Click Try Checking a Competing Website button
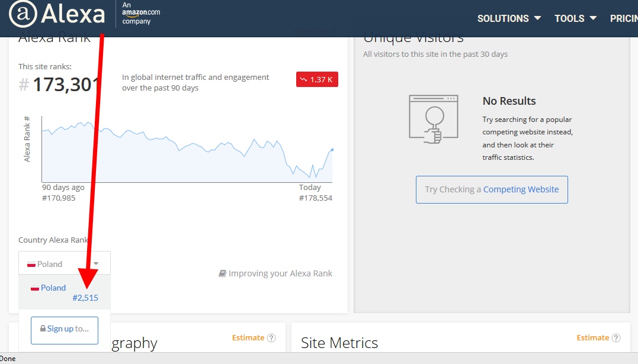638x364 pixels. (492, 189)
